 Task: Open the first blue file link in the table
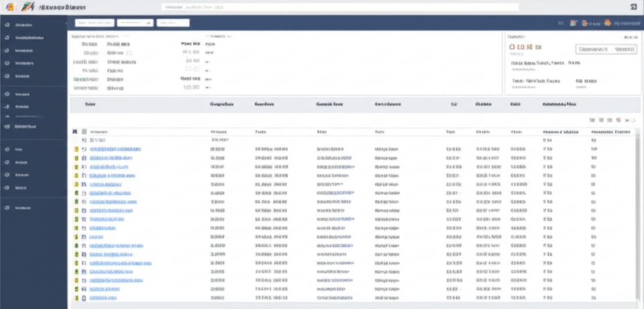tap(115, 149)
